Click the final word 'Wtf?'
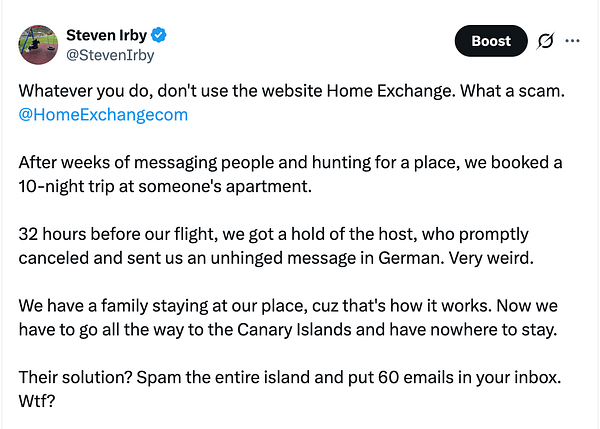The image size is (600, 429). (37, 401)
